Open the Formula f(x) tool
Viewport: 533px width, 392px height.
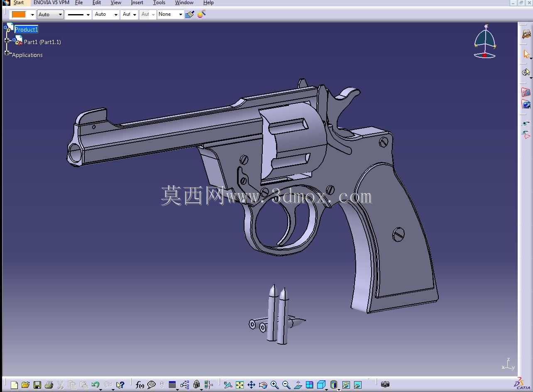click(140, 385)
